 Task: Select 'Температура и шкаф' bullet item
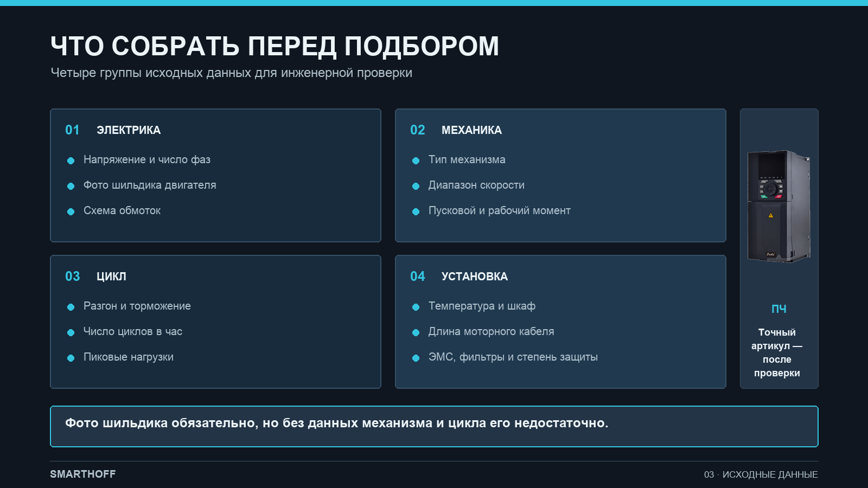coord(482,306)
